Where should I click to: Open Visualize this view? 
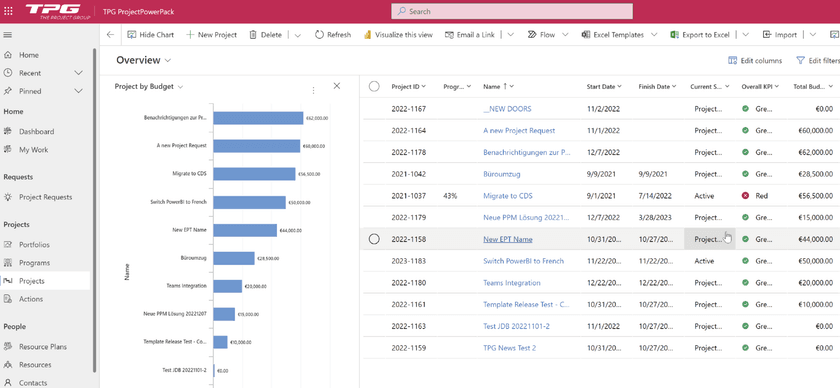click(x=398, y=35)
